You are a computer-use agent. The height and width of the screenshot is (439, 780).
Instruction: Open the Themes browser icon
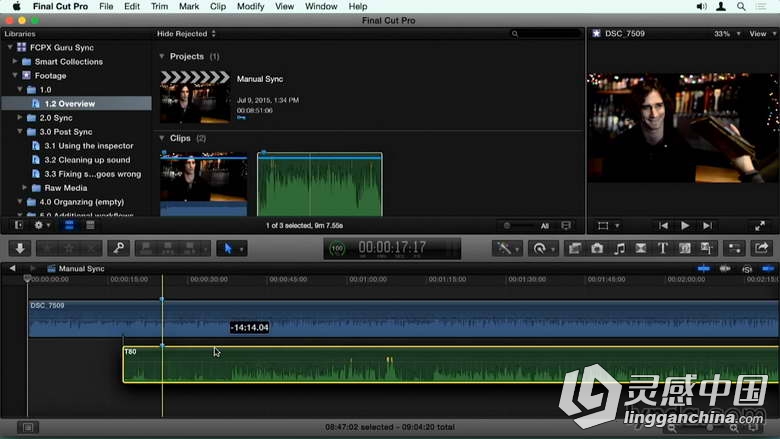[x=706, y=248]
